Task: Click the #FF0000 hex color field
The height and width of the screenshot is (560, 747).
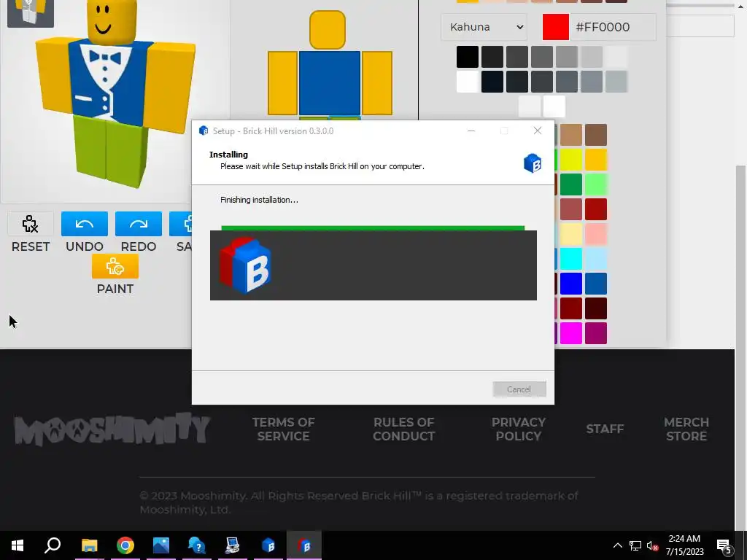Action: (x=613, y=27)
